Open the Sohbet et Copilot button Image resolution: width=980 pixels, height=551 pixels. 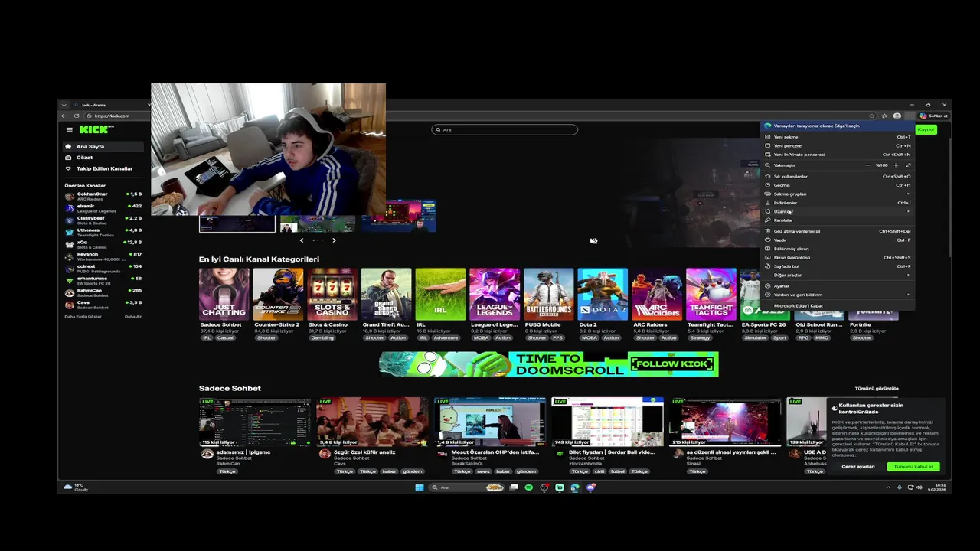pos(934,116)
